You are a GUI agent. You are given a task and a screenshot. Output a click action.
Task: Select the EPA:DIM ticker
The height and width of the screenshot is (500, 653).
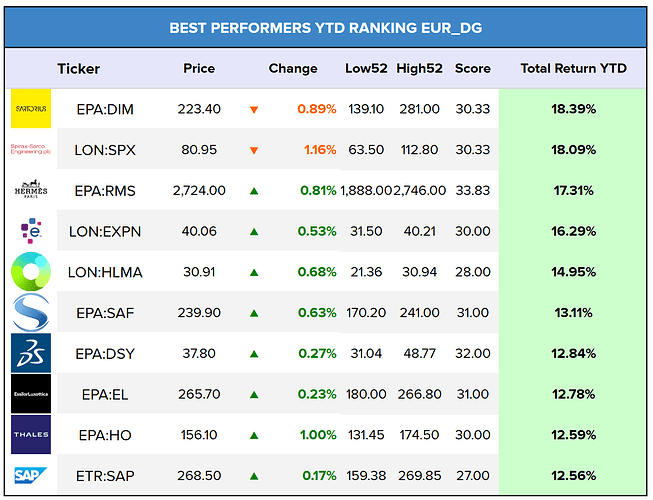click(105, 109)
